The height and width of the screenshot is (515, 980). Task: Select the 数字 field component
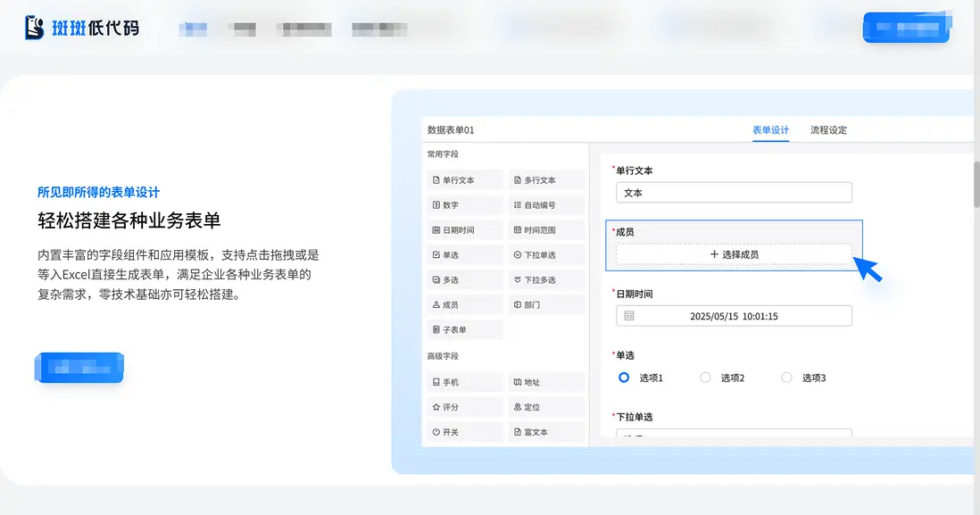pyautogui.click(x=465, y=204)
